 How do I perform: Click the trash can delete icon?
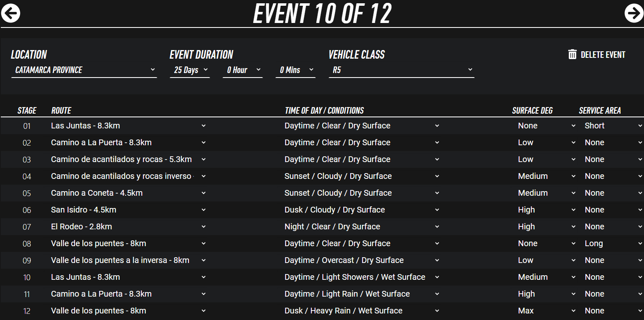572,55
